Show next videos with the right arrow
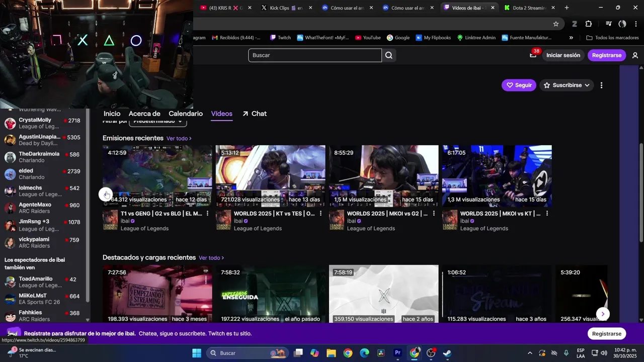Image resolution: width=644 pixels, height=362 pixels. point(602,314)
